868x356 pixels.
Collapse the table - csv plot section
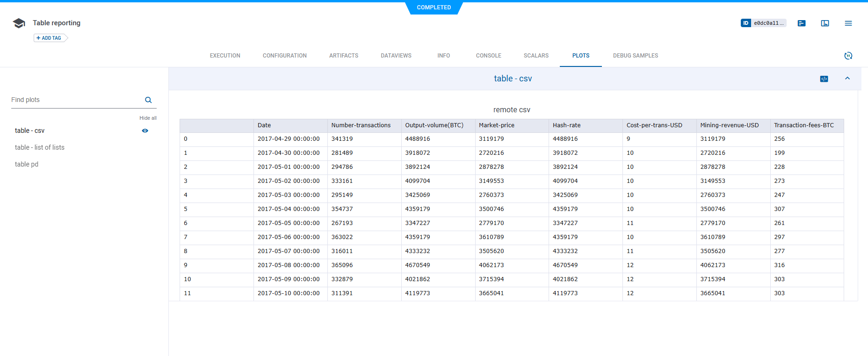pyautogui.click(x=847, y=79)
